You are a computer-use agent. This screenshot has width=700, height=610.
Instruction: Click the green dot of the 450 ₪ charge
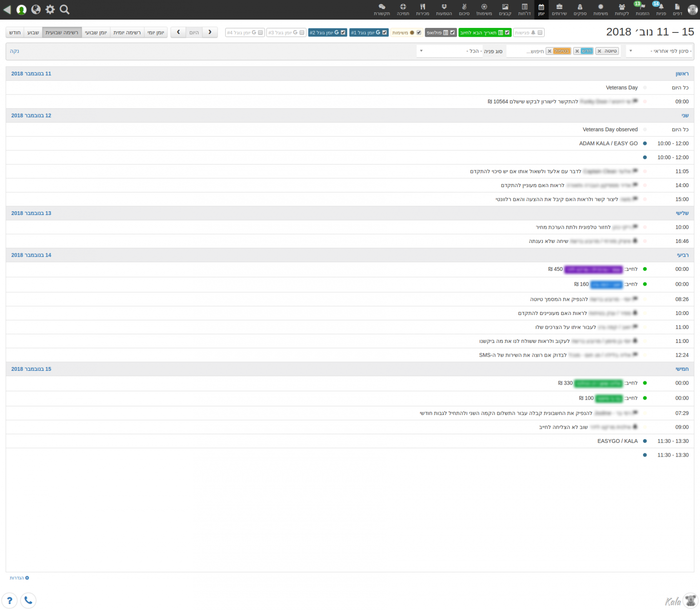coord(645,269)
